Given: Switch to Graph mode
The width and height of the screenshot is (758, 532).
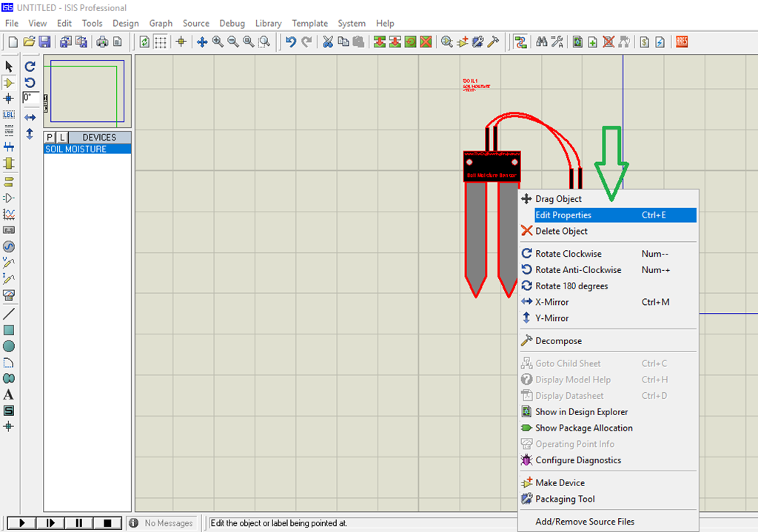Looking at the screenshot, I should pos(9,213).
